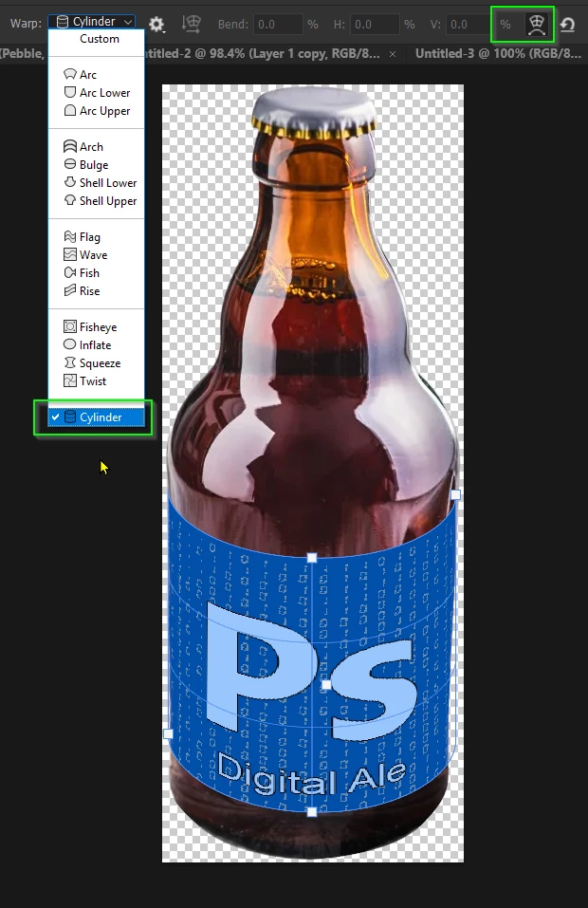Image resolution: width=588 pixels, height=908 pixels.
Task: Click the Bend percentage field
Action: tap(279, 25)
